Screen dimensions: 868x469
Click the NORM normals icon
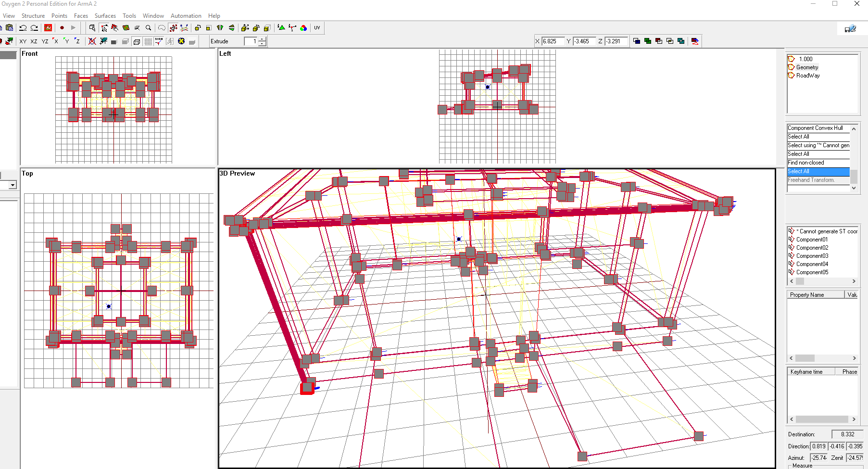click(159, 41)
